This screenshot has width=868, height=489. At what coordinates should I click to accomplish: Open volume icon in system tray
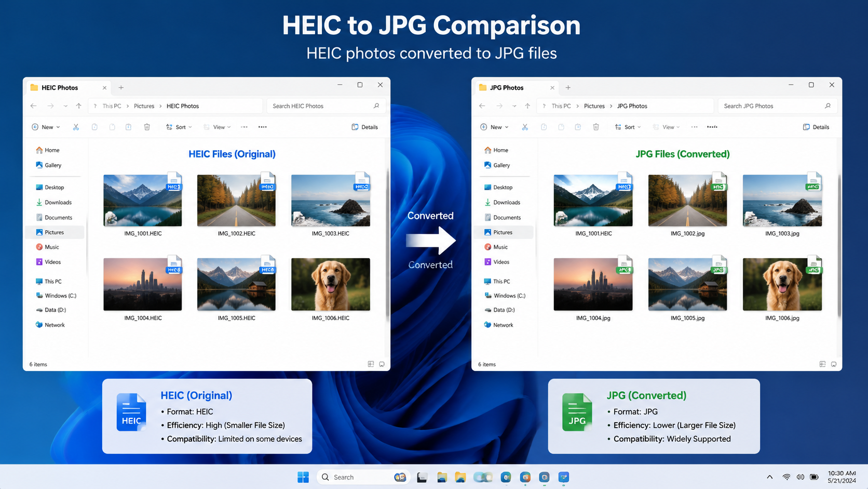[801, 477]
